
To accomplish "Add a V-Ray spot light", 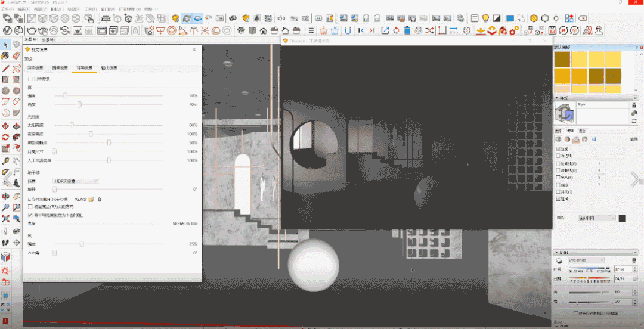I will 183,30.
